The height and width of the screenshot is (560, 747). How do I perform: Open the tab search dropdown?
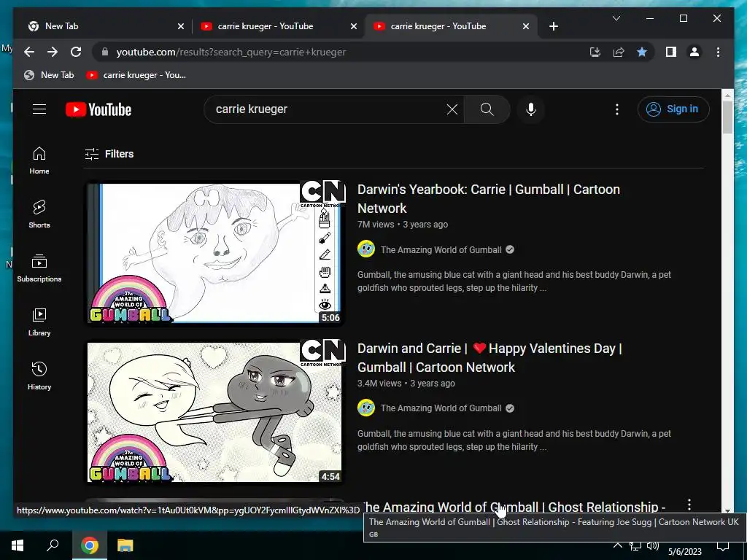[616, 18]
